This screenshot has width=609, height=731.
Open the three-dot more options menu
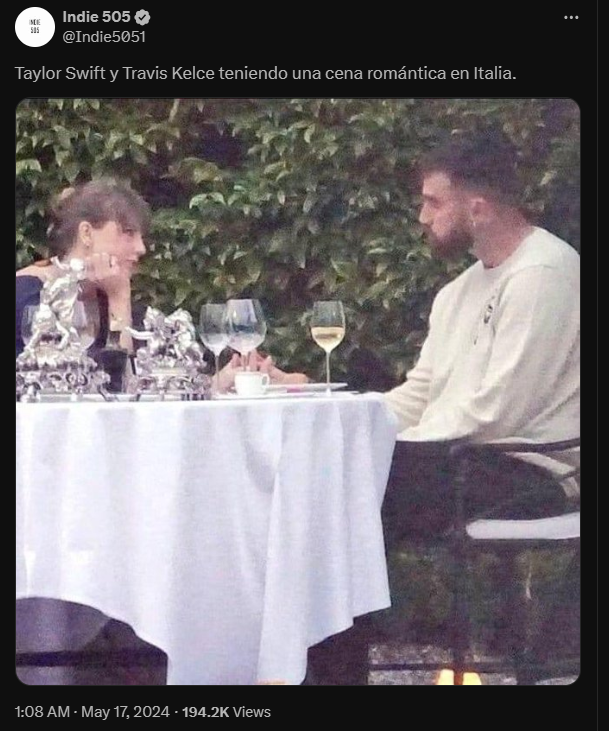coord(571,18)
